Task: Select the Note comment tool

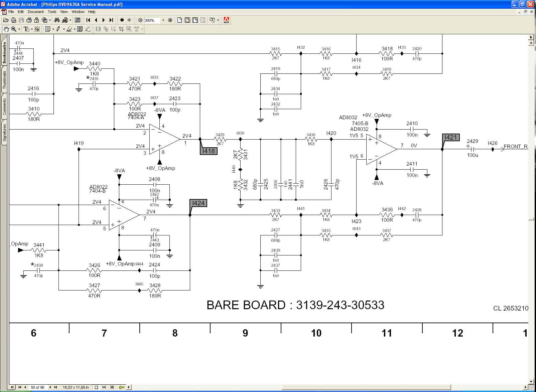Action: tap(48, 29)
